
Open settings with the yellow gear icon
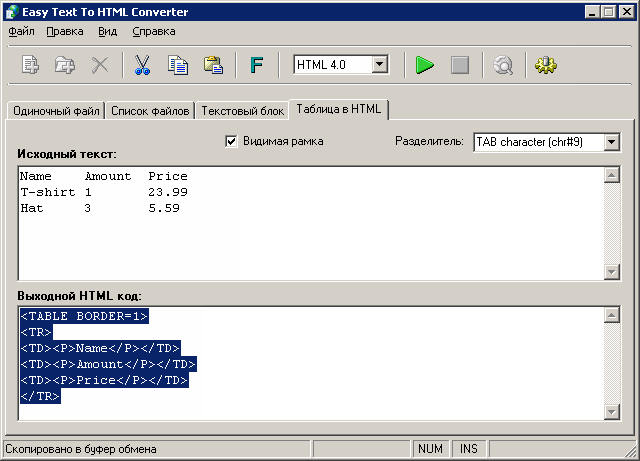546,65
